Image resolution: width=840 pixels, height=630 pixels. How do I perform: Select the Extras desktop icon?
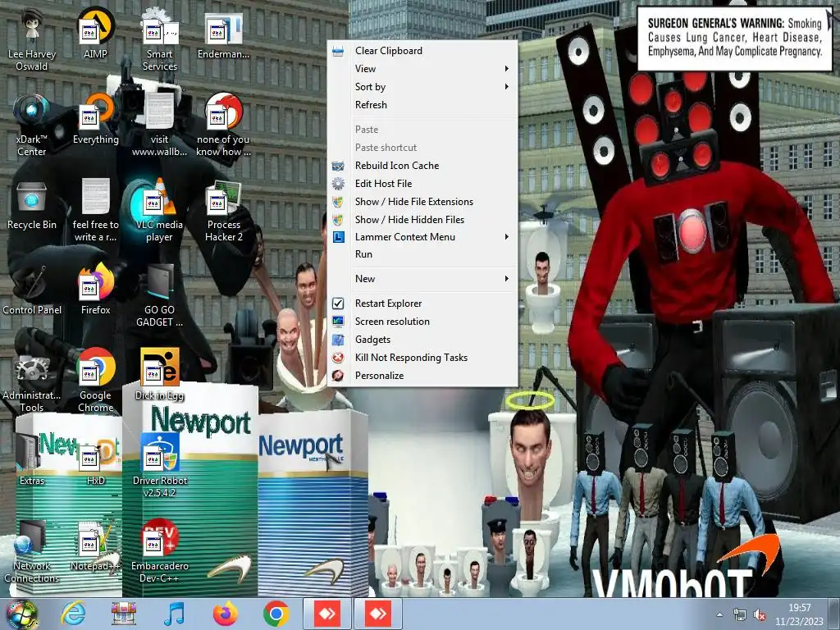click(32, 460)
